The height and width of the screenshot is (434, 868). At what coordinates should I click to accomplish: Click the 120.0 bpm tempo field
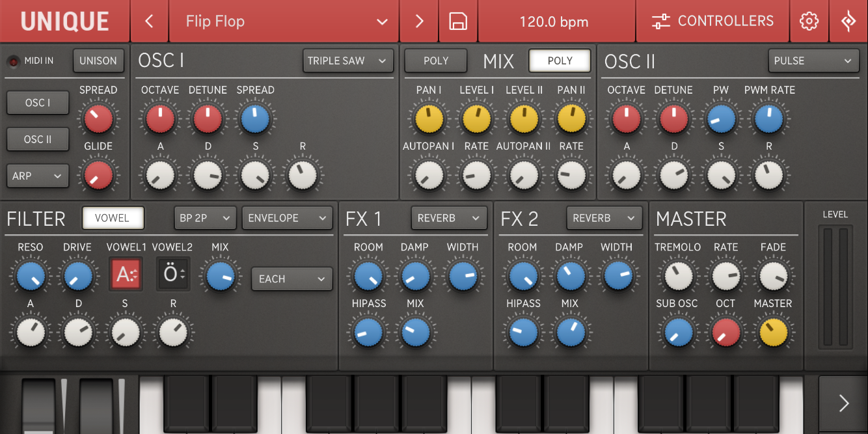click(x=554, y=21)
